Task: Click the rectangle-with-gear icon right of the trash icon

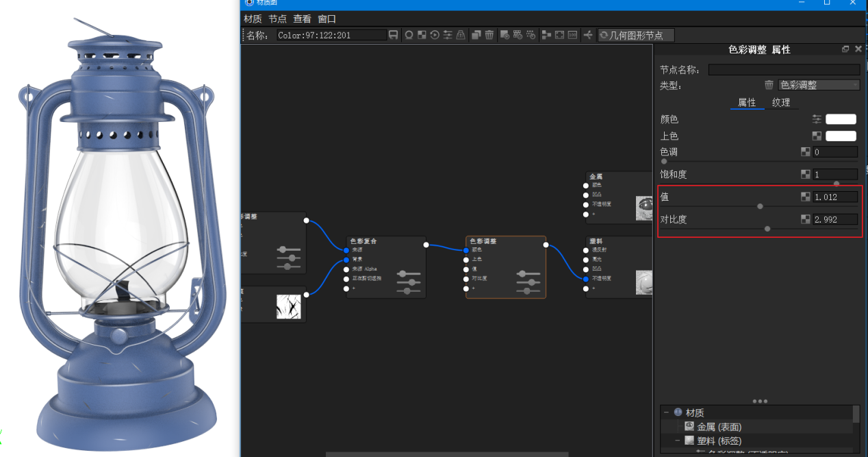Action: pos(505,35)
